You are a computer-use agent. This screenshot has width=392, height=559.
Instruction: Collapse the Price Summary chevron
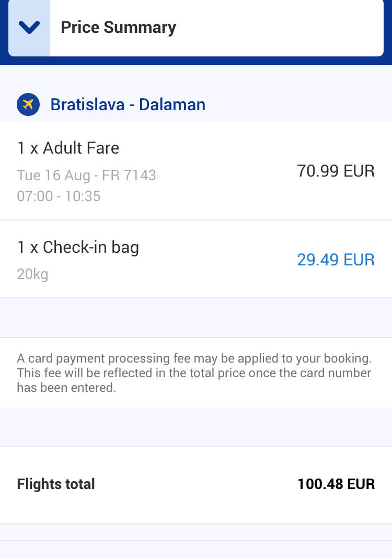29,28
